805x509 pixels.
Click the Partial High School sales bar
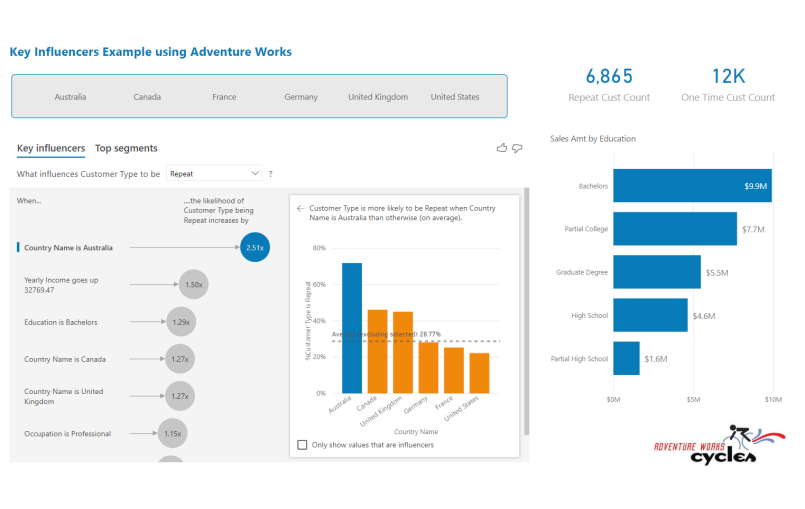pos(626,358)
